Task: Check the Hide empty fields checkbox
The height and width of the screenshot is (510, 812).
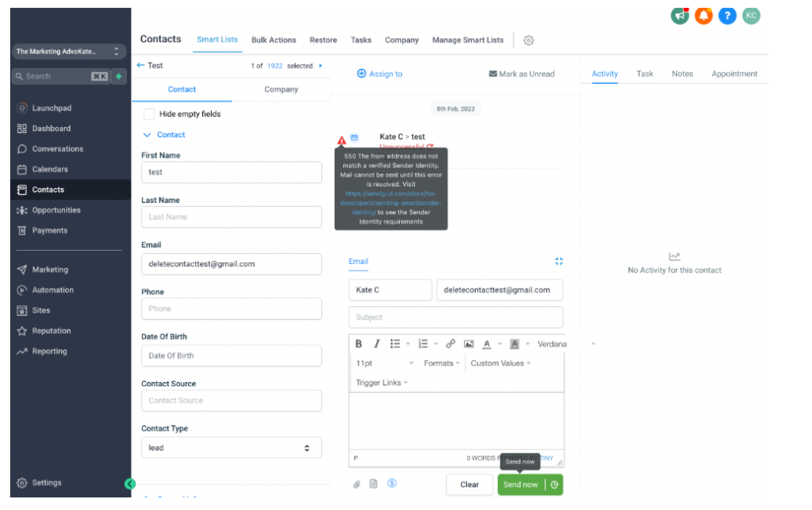Action: point(149,114)
